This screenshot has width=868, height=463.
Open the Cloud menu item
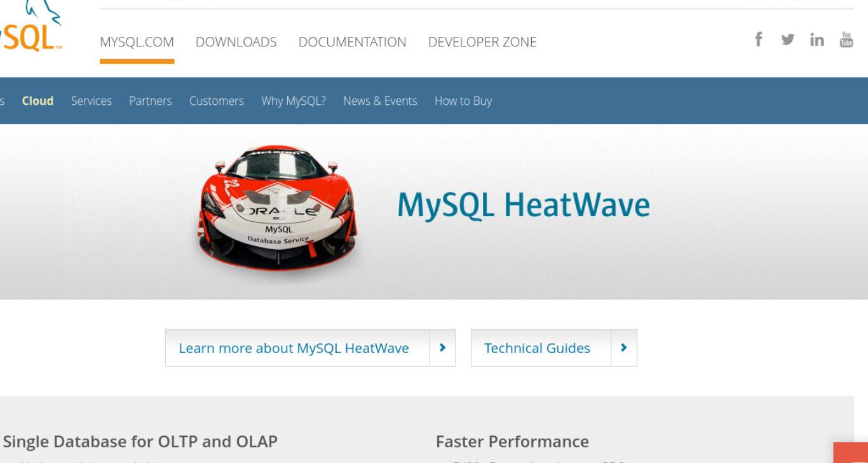(x=37, y=100)
